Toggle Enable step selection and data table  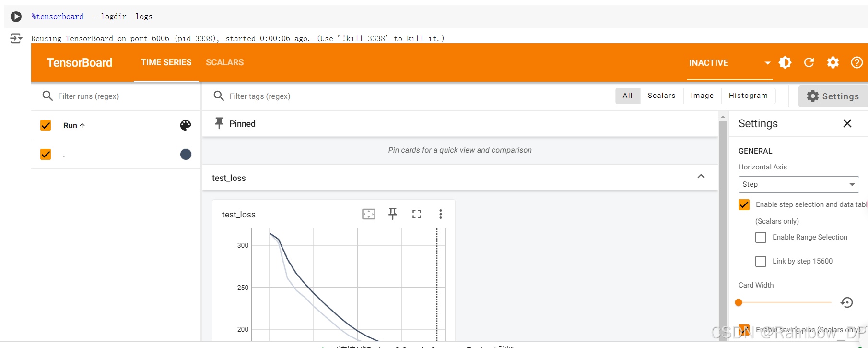pyautogui.click(x=744, y=204)
